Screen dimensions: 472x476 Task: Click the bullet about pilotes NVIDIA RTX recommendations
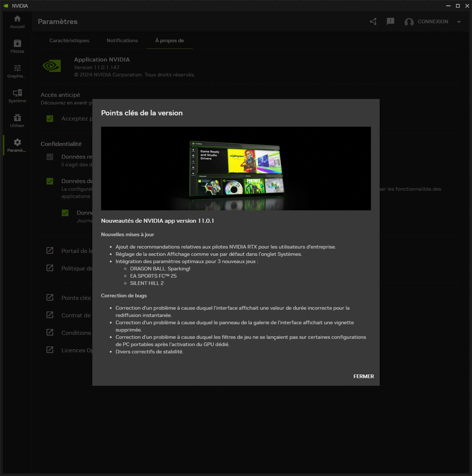tap(226, 247)
